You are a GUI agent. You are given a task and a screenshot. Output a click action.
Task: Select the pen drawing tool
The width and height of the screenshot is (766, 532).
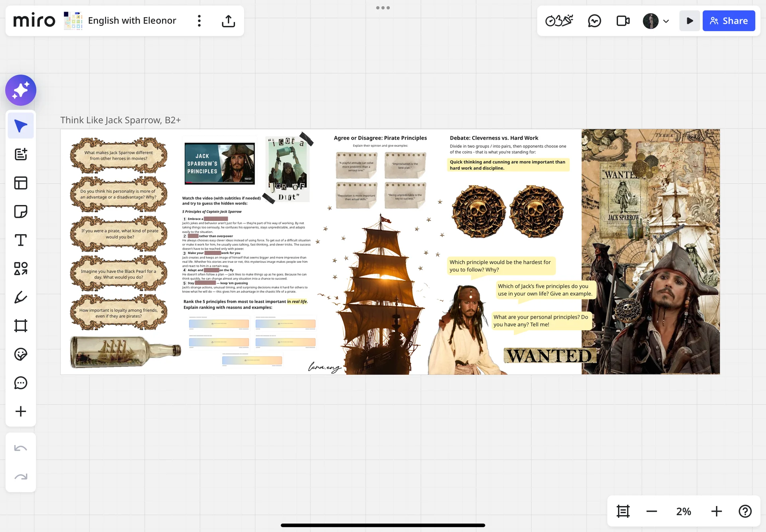pyautogui.click(x=21, y=297)
